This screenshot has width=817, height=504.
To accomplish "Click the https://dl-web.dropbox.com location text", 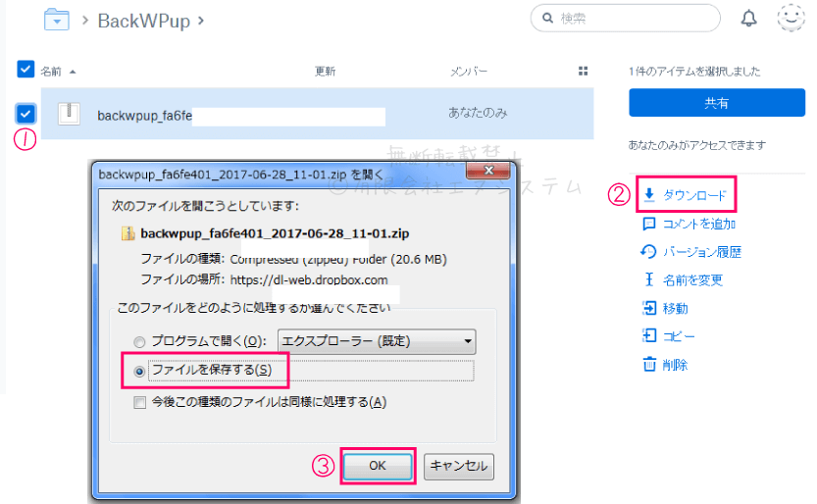I will (x=309, y=280).
